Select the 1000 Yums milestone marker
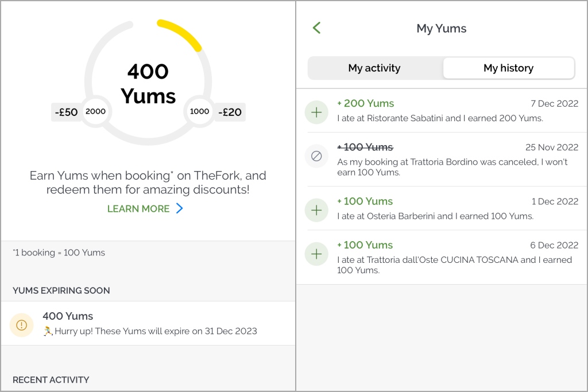Image resolution: width=588 pixels, height=392 pixels. tap(199, 111)
